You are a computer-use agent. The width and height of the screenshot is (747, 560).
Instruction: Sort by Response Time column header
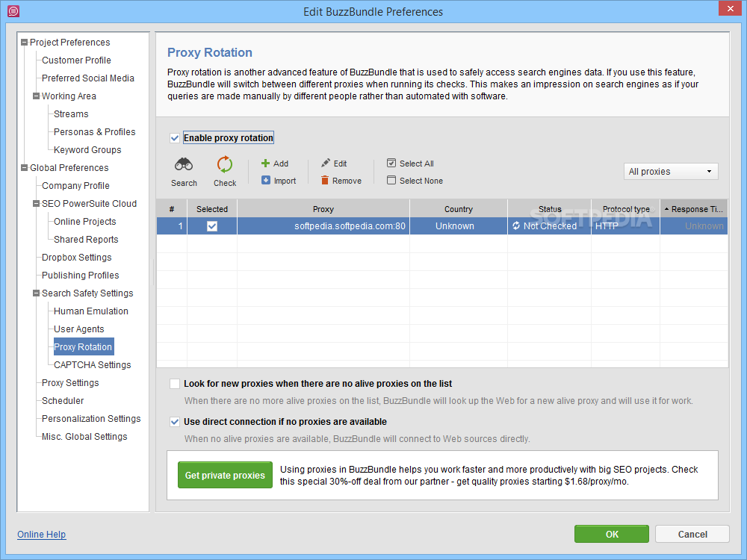tap(694, 209)
